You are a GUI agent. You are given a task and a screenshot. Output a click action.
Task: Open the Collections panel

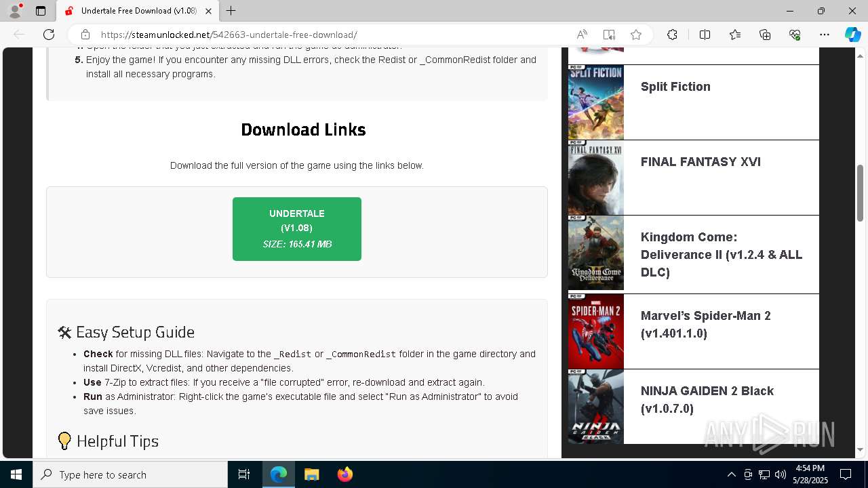pyautogui.click(x=765, y=35)
